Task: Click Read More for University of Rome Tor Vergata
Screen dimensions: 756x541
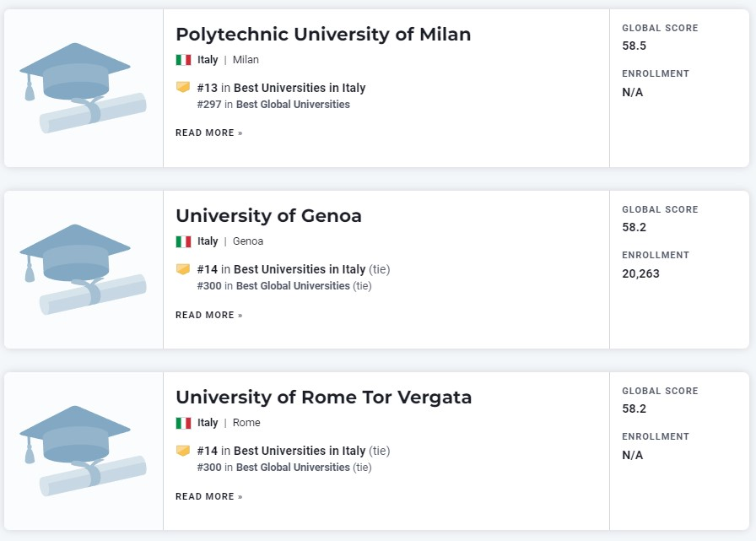Action: (208, 496)
